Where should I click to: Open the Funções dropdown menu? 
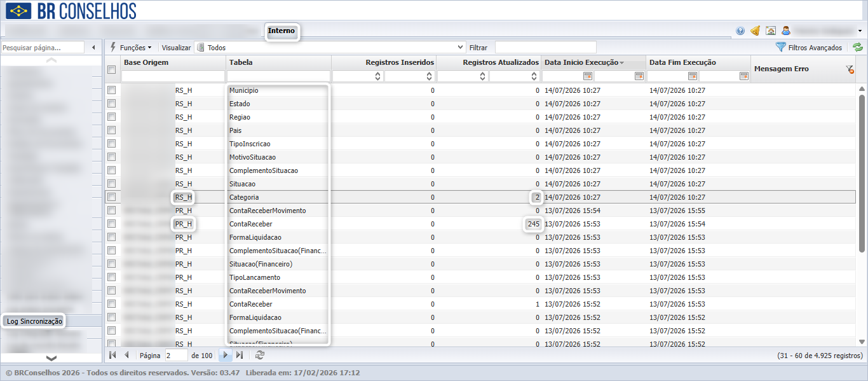coord(131,47)
